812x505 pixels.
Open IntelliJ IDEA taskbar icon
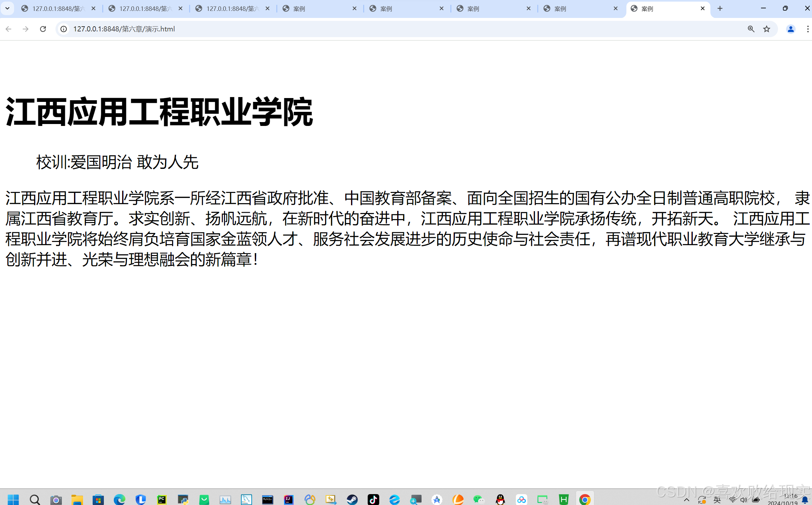[289, 500]
